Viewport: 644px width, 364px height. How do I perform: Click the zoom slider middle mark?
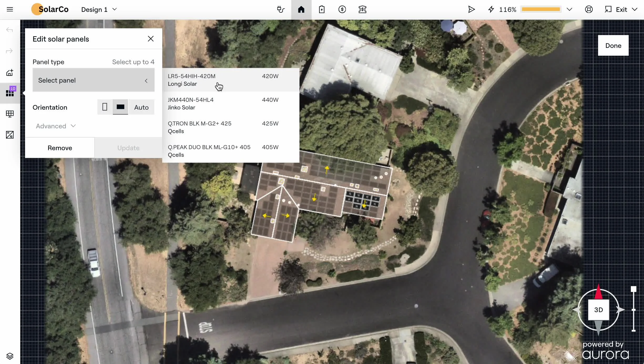pos(634,310)
